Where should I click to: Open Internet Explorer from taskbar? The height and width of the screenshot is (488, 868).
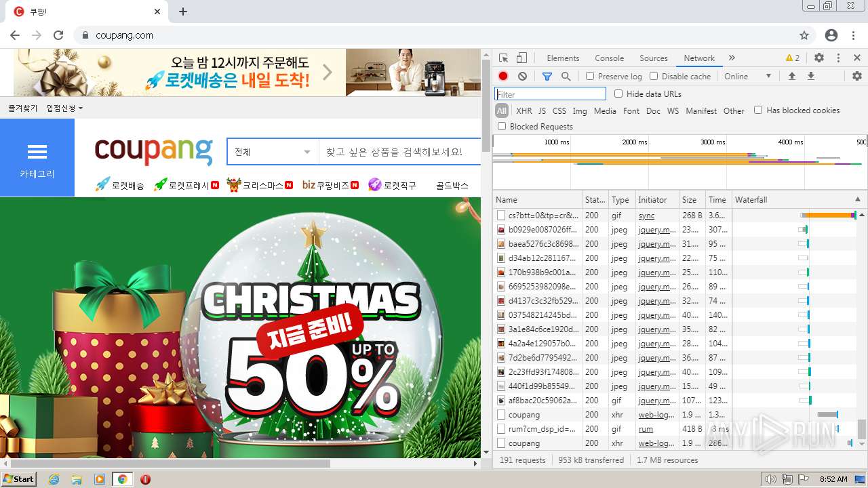point(54,479)
